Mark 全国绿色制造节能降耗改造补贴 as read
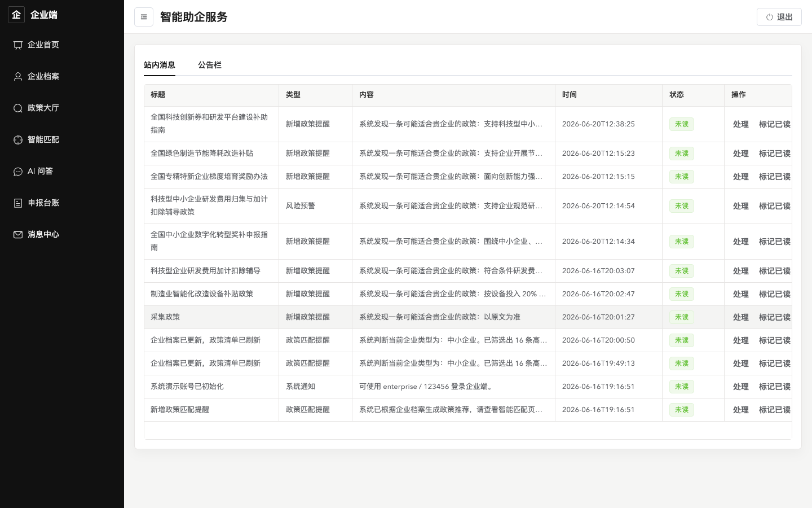 (x=775, y=154)
